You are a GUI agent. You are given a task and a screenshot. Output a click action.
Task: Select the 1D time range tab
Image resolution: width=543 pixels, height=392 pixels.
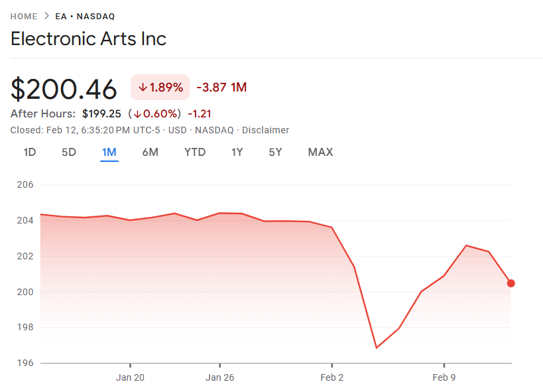click(29, 152)
